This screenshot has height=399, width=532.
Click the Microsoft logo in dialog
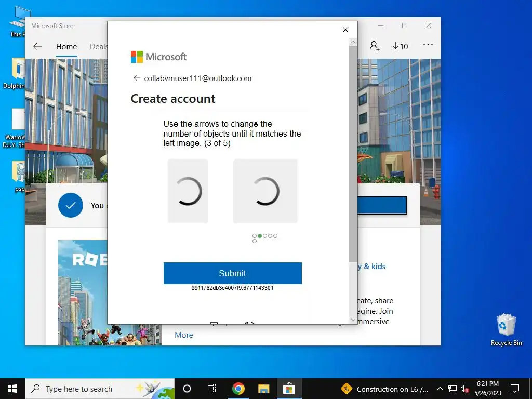(x=159, y=57)
